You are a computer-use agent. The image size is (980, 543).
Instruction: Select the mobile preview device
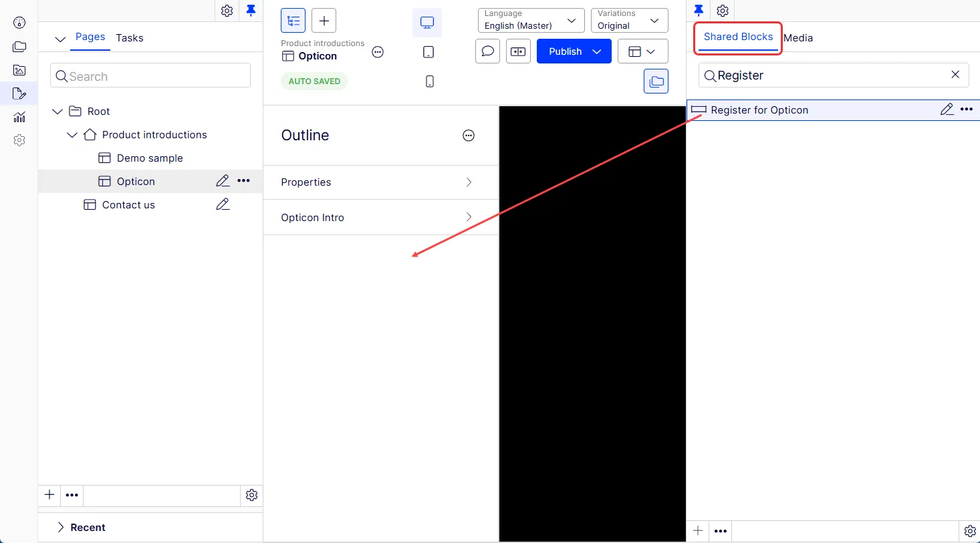click(430, 81)
